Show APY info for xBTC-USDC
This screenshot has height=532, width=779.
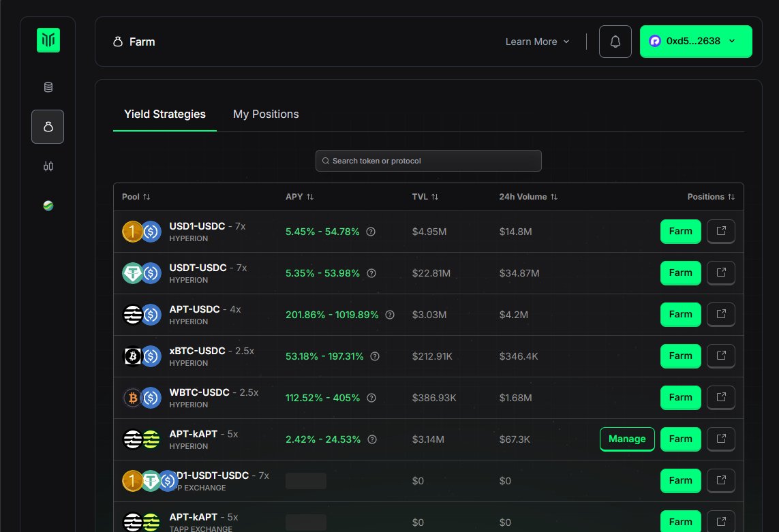point(375,356)
